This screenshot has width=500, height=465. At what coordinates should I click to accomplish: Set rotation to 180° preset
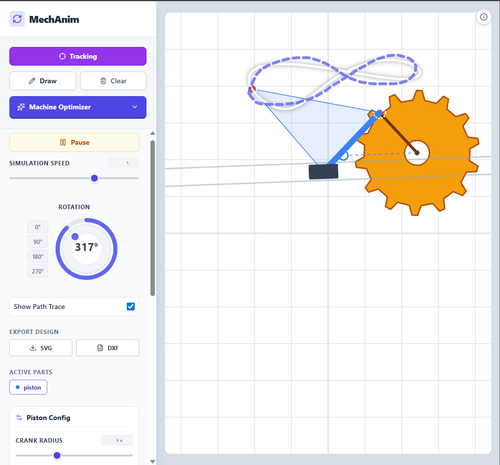pos(38,256)
